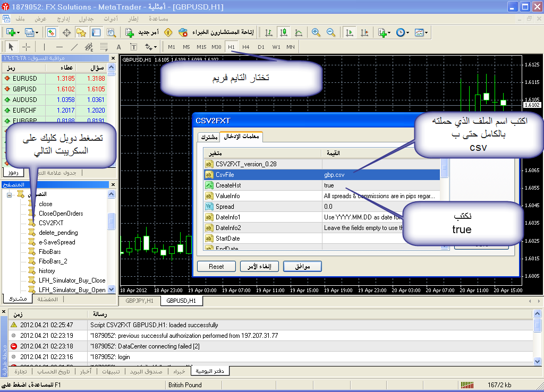The height and width of the screenshot is (392, 544).
Task: Open the Data Window crosshair-circle toolbar icon
Action: pyautogui.click(x=66, y=32)
